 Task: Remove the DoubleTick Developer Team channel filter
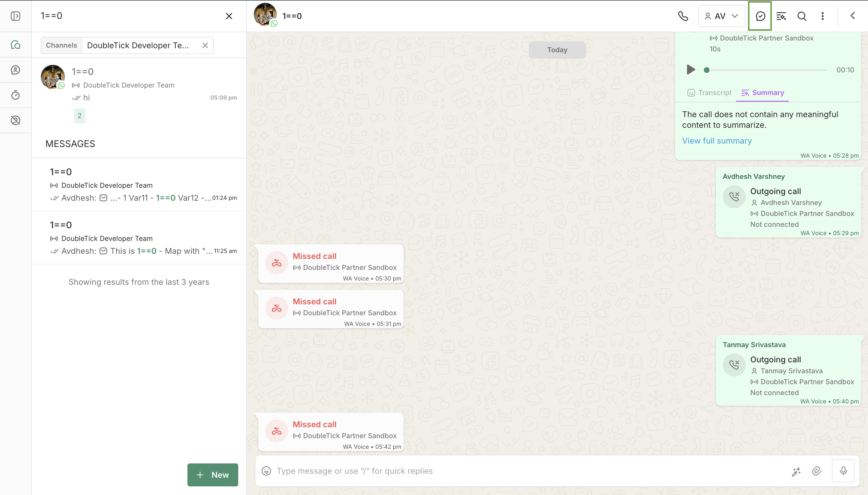point(205,46)
